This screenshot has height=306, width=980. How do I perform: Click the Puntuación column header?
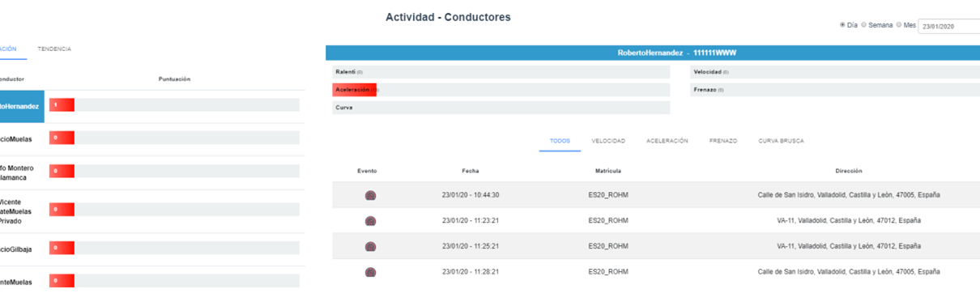pos(174,79)
